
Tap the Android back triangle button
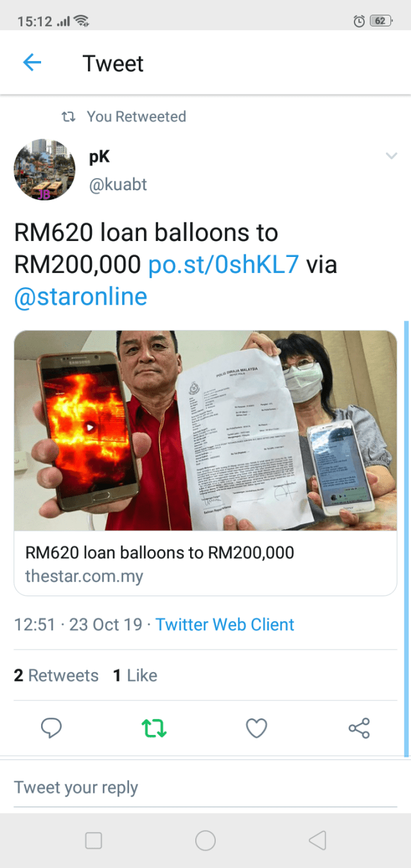[317, 840]
